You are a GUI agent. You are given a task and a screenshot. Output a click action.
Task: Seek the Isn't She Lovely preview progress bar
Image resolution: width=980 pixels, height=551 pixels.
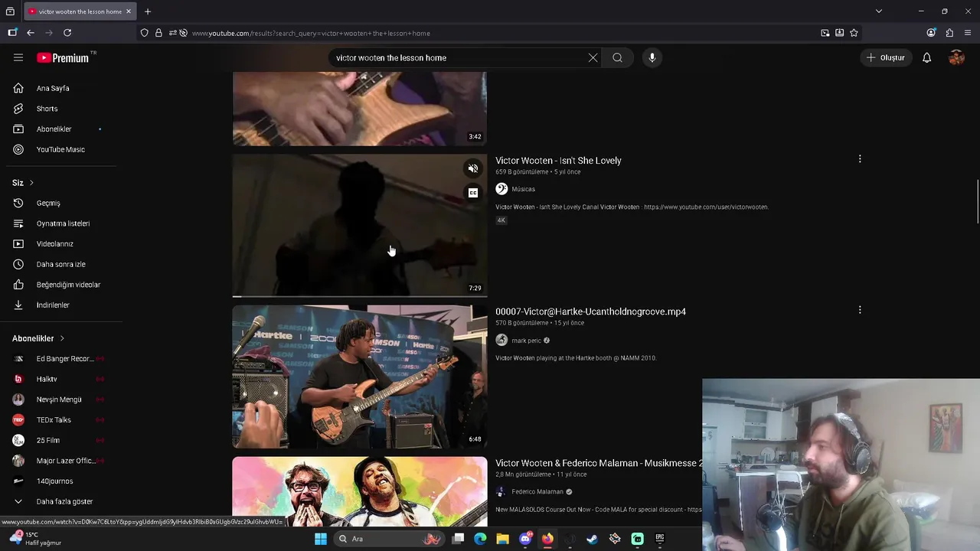pyautogui.click(x=360, y=296)
